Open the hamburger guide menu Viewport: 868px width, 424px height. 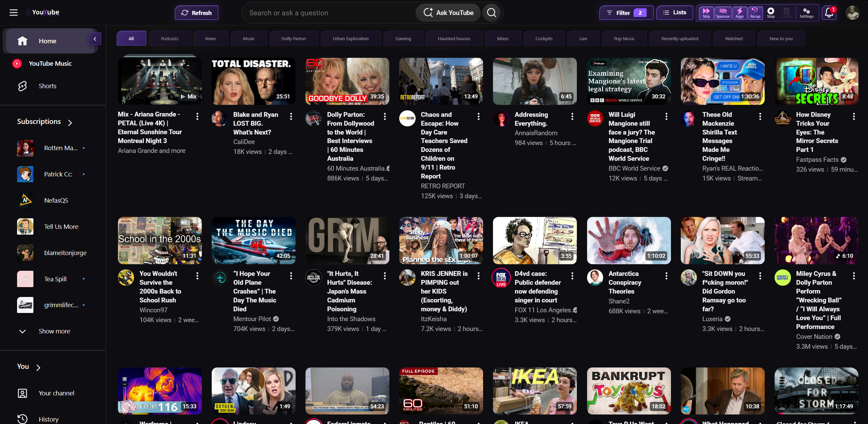coord(13,13)
